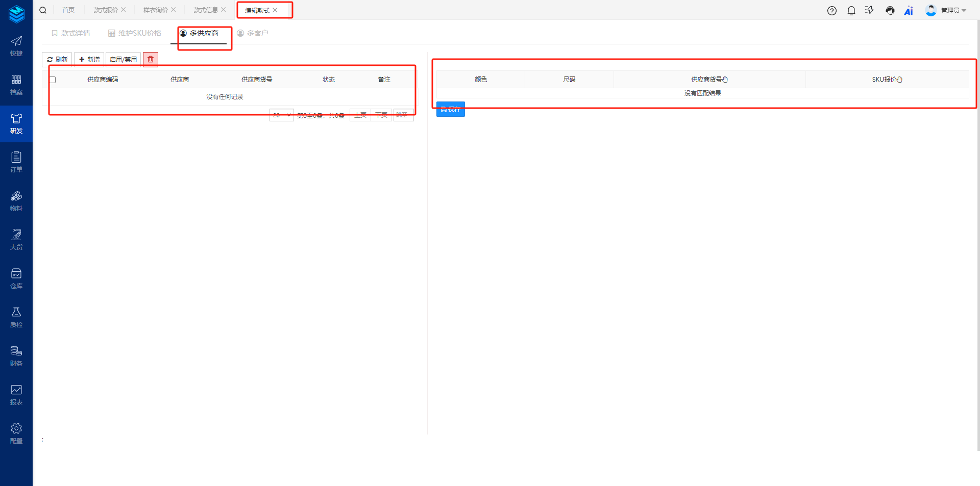Click the blue 保存 save button
Image resolution: width=980 pixels, height=486 pixels.
450,109
